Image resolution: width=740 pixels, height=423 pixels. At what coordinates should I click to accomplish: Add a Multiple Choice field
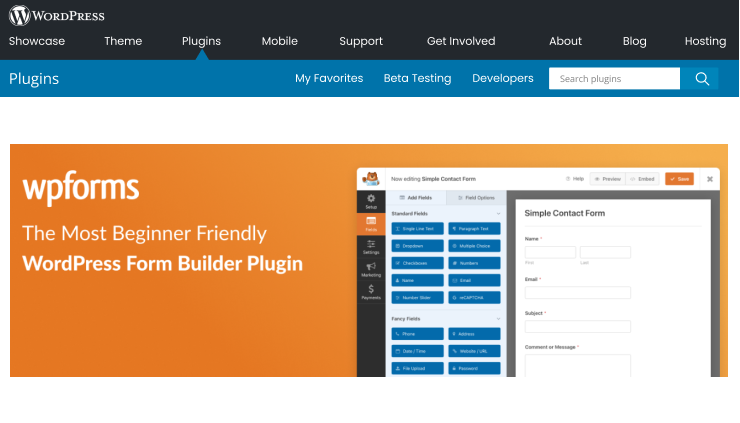coord(474,246)
